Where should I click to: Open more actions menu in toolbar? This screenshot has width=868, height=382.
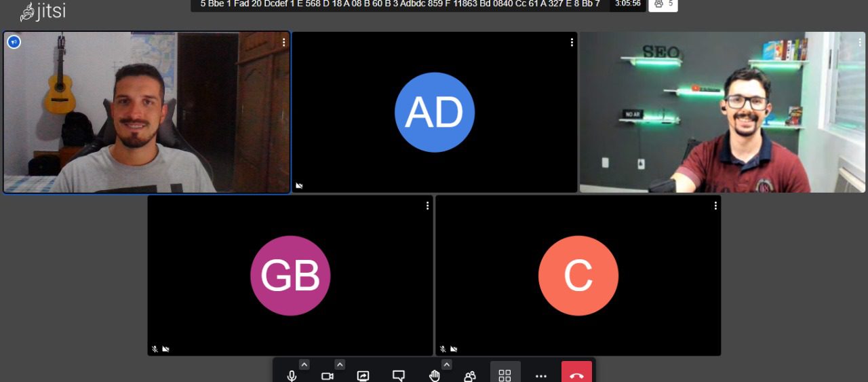(540, 375)
